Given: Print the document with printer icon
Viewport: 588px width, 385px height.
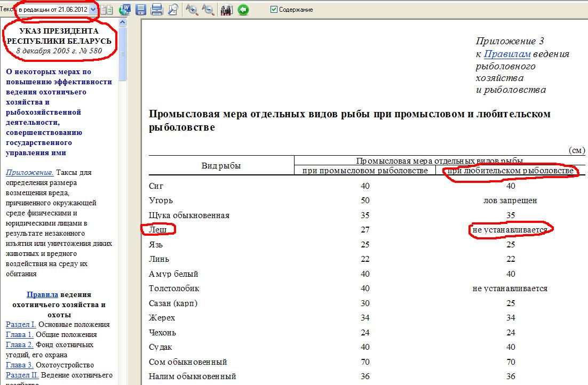Looking at the screenshot, I should 157,10.
